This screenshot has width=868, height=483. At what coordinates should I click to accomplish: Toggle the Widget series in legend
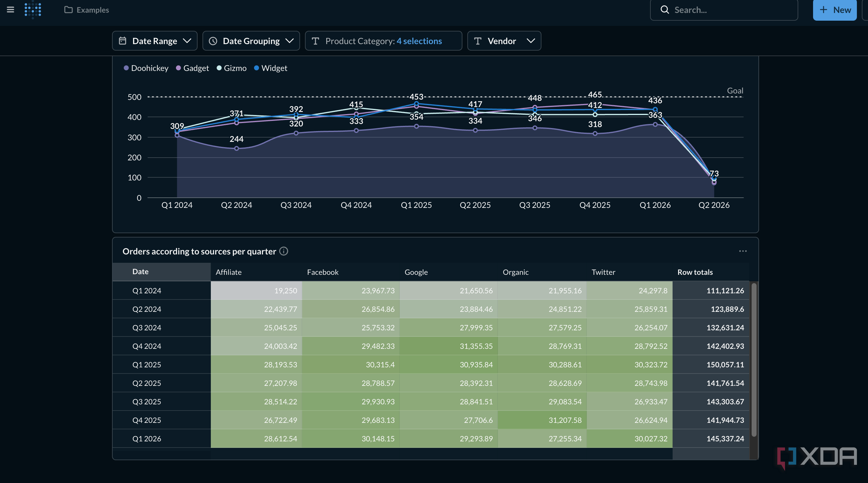pos(271,68)
